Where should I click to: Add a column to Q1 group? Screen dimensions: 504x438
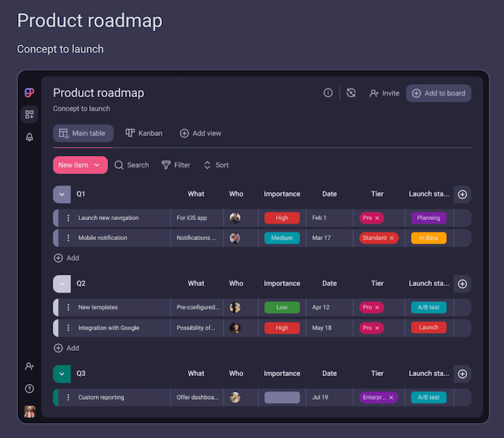coord(462,194)
